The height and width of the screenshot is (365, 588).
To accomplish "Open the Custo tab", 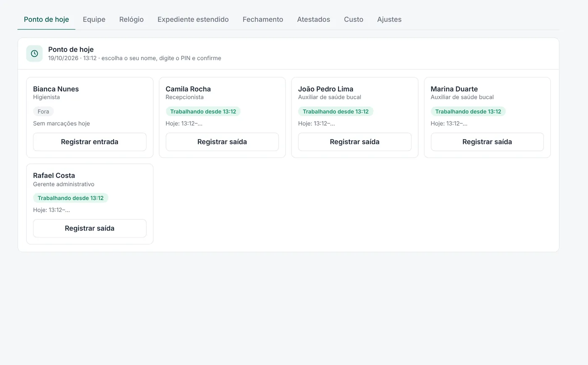I will [354, 19].
